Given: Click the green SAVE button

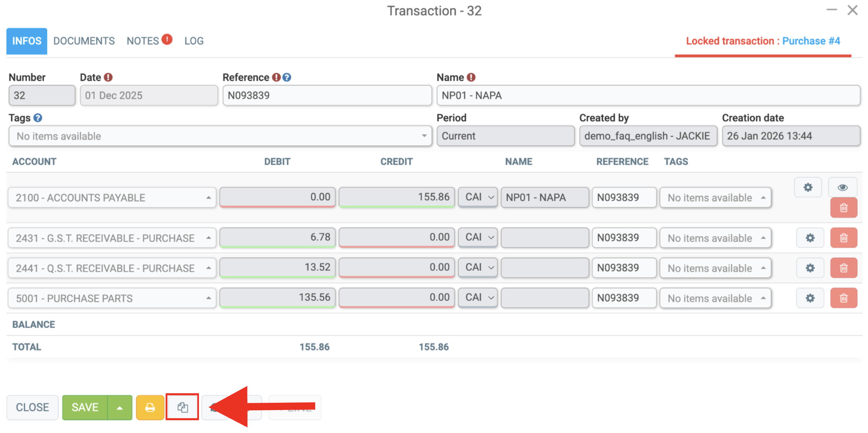Looking at the screenshot, I should click(85, 407).
